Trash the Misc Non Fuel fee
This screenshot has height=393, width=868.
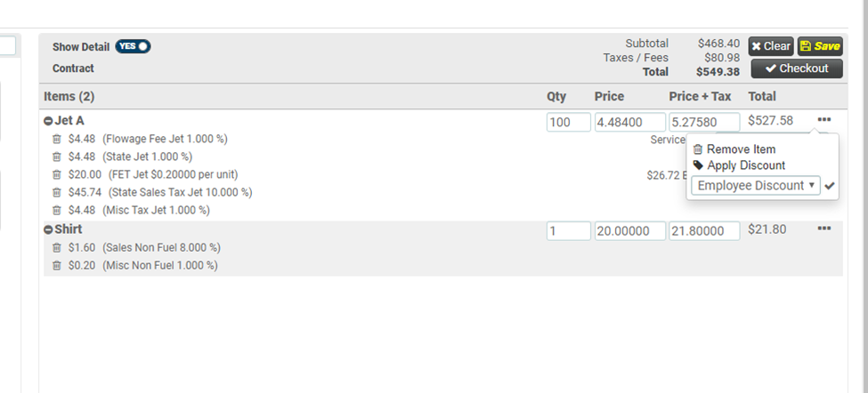coord(57,265)
